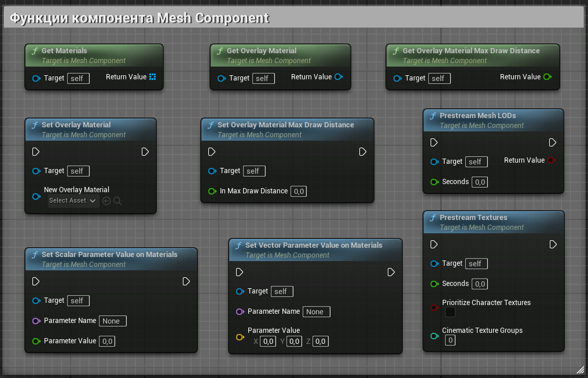Select the Get Materials node header
This screenshot has height=378, width=588.
94,56
